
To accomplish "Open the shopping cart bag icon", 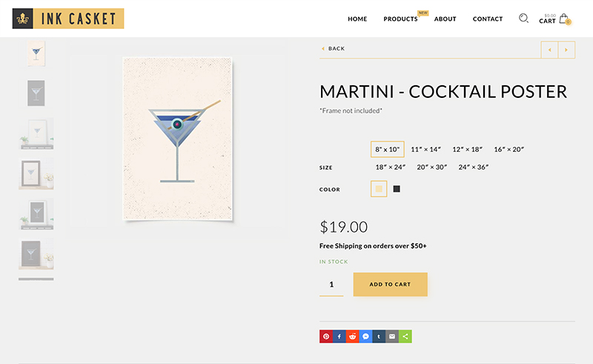I will pos(564,19).
